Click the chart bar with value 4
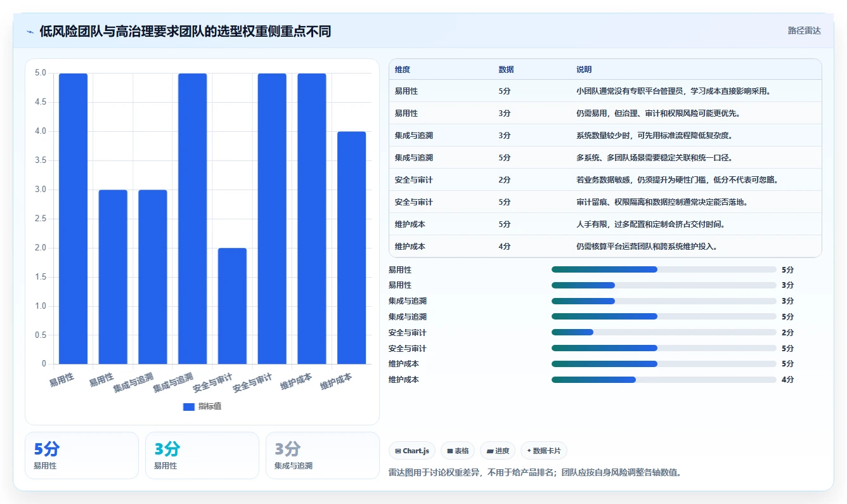Viewport: 847px width, 504px height. pyautogui.click(x=351, y=247)
